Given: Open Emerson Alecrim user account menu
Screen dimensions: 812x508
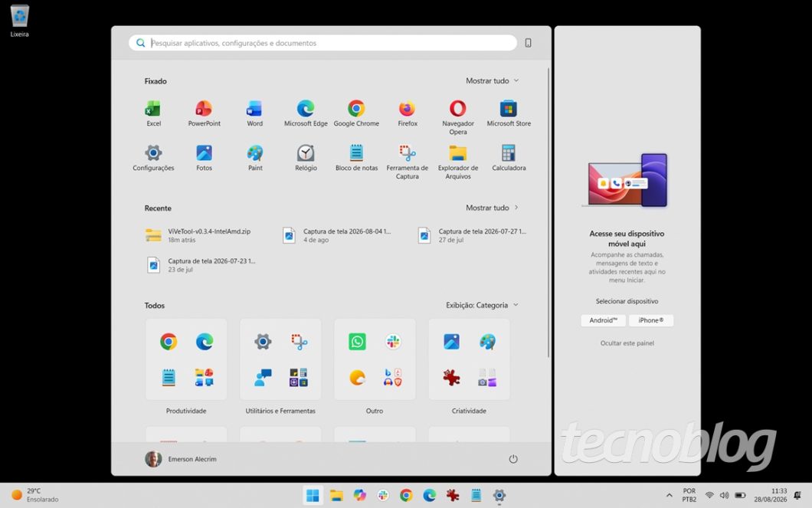Looking at the screenshot, I should point(181,459).
